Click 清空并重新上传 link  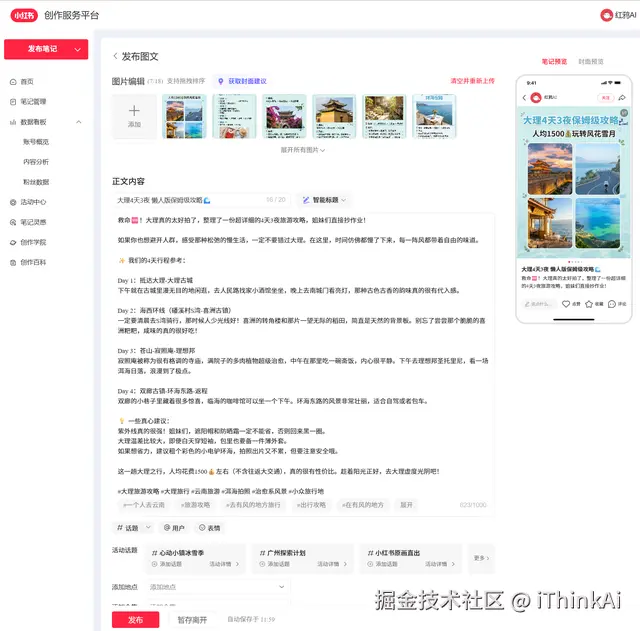472,81
